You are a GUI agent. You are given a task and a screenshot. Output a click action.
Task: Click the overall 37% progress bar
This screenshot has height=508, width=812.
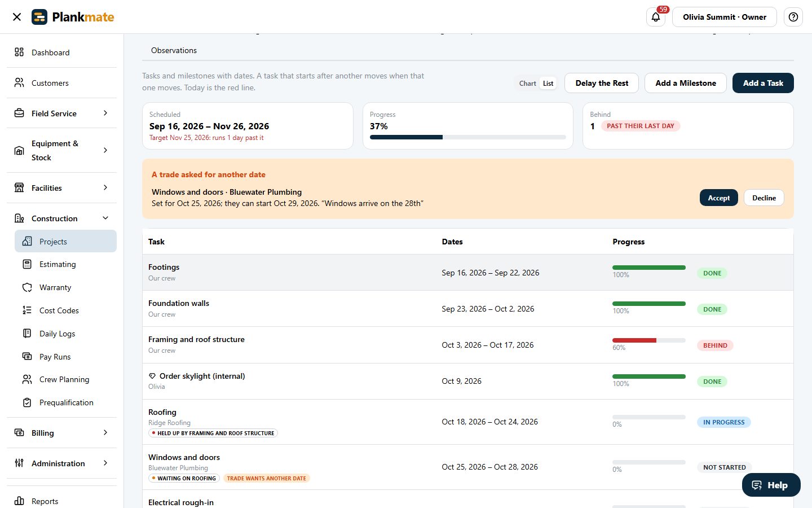pos(468,137)
